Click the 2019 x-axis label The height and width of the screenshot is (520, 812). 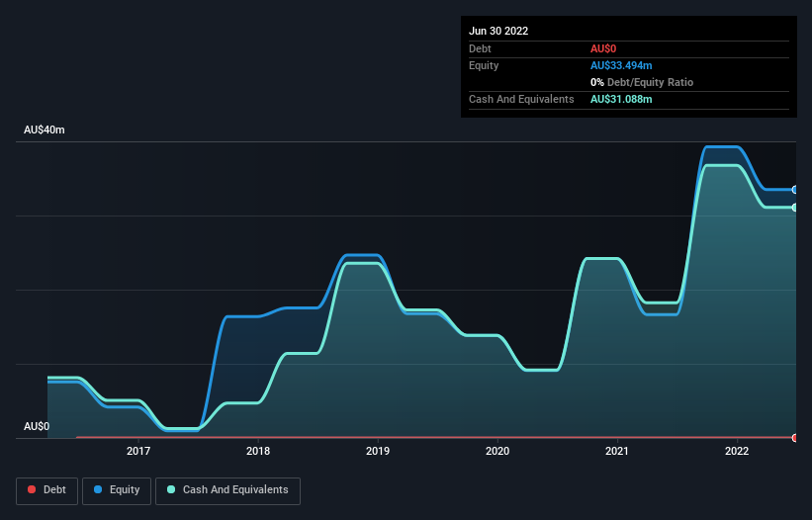tap(378, 451)
